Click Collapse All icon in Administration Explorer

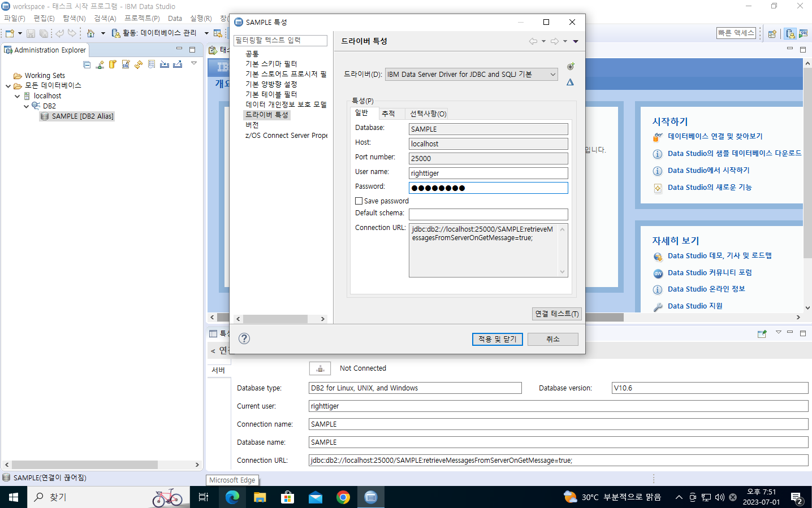[x=87, y=64]
